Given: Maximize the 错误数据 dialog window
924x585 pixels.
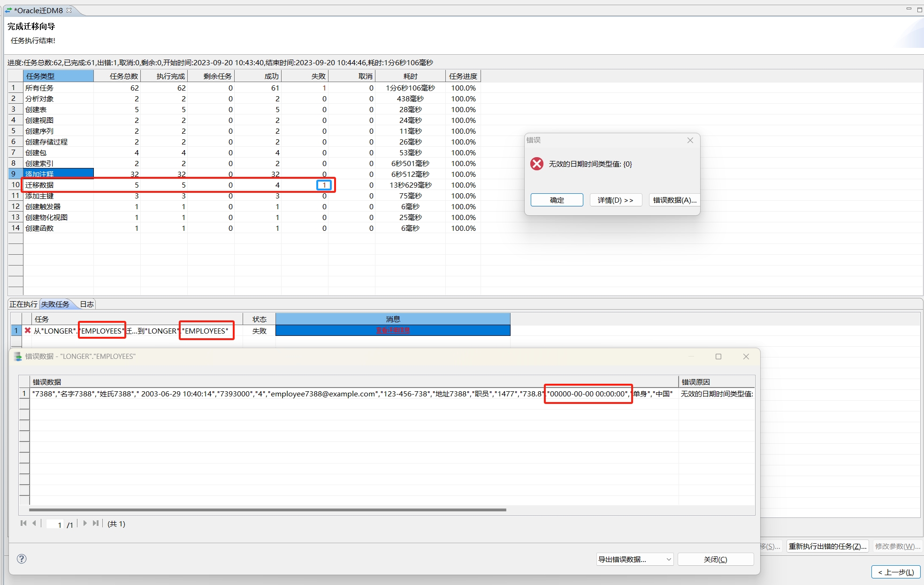Looking at the screenshot, I should click(718, 357).
